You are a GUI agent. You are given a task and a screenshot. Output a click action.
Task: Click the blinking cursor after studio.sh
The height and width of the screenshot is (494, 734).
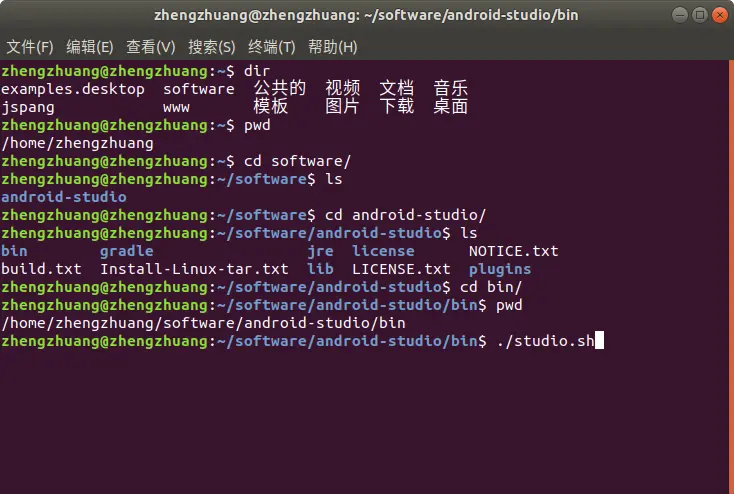(x=599, y=340)
